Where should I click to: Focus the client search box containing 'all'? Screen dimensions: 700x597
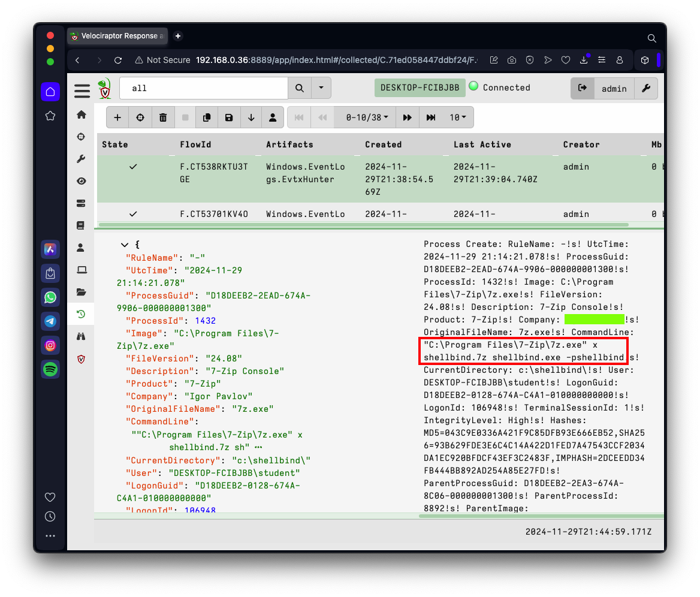point(204,88)
